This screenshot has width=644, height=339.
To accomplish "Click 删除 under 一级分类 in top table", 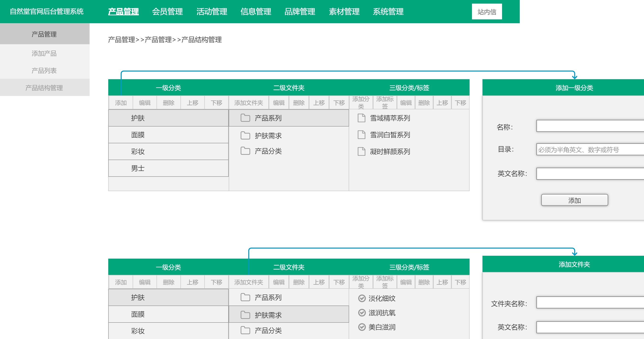I will point(169,103).
